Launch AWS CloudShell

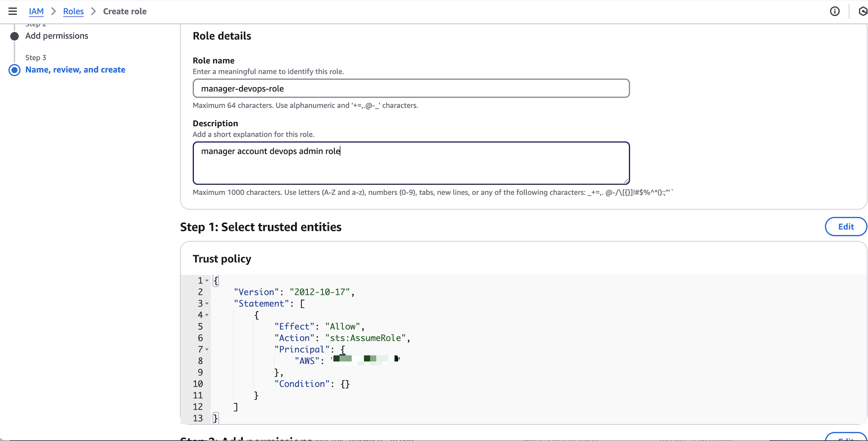click(862, 11)
